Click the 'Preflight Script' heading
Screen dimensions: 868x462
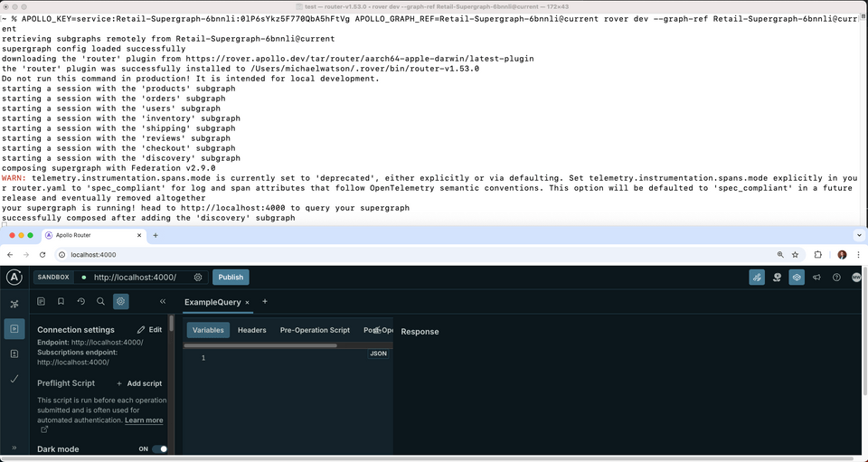(x=66, y=382)
